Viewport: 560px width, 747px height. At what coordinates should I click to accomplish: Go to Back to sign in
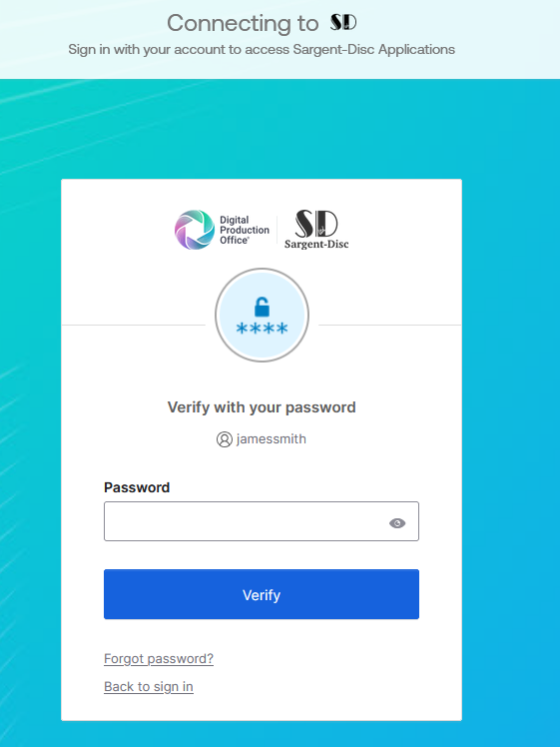[149, 686]
